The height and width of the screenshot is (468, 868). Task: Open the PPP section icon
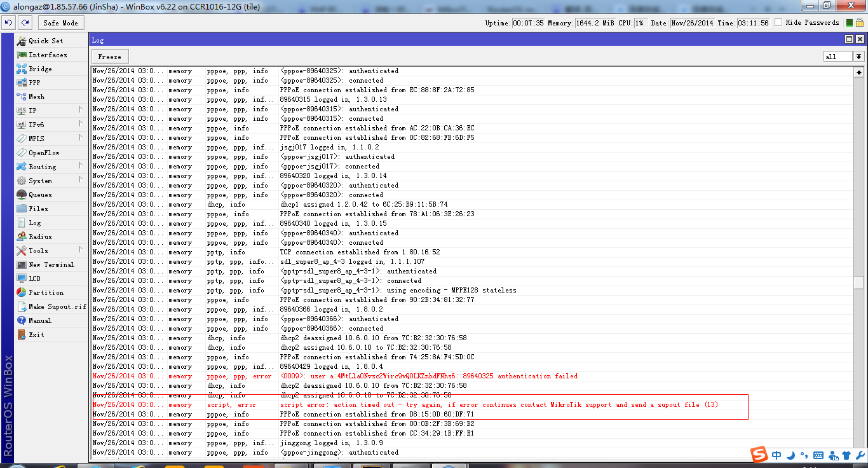(22, 83)
